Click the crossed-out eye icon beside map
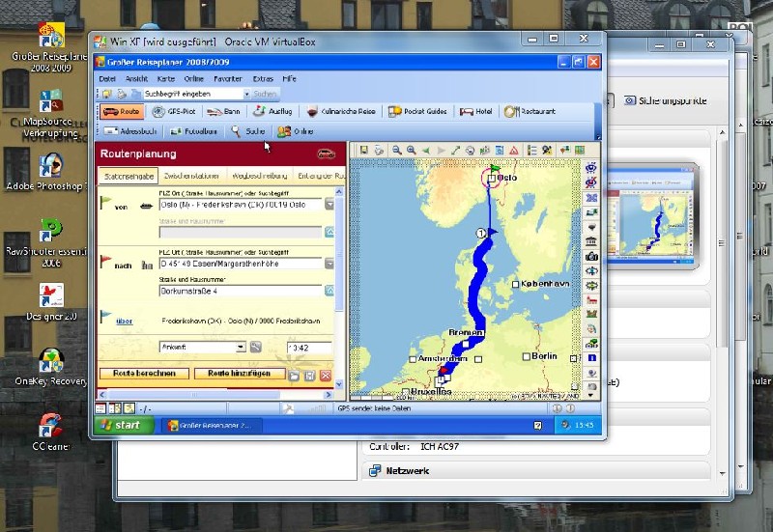 point(591,182)
